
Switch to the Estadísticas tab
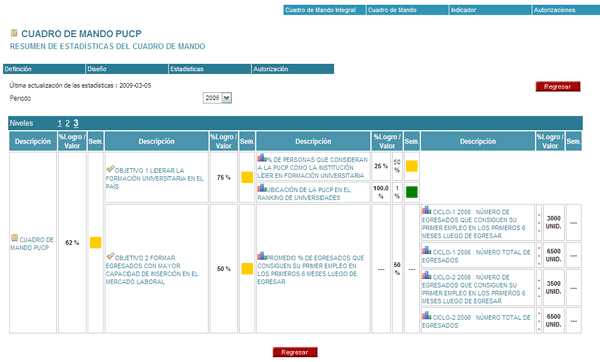[210, 69]
